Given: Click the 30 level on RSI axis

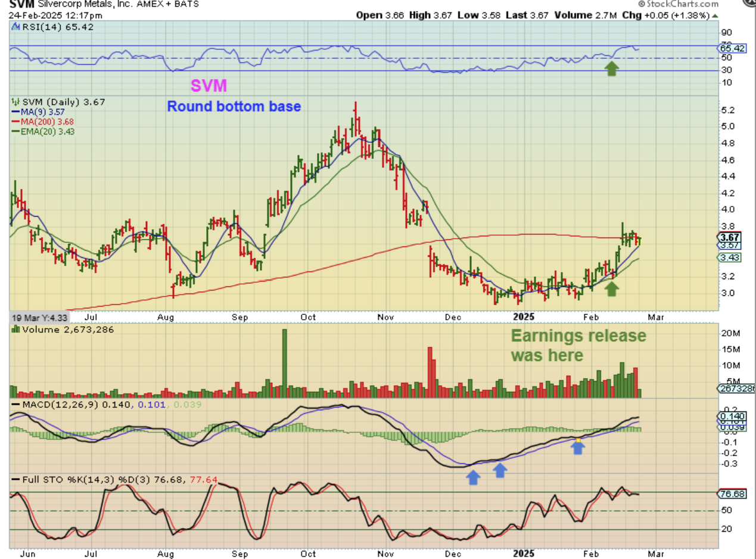Looking at the screenshot, I should pos(726,70).
